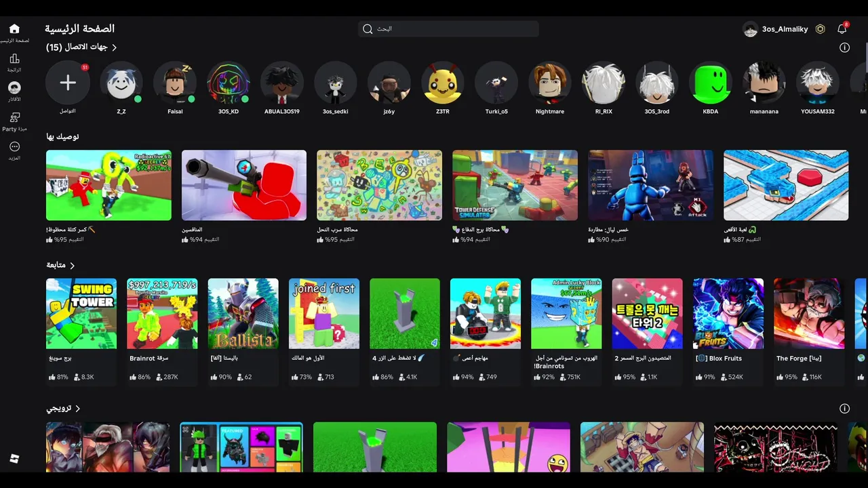Open the Robux hexagon icon

(x=821, y=29)
